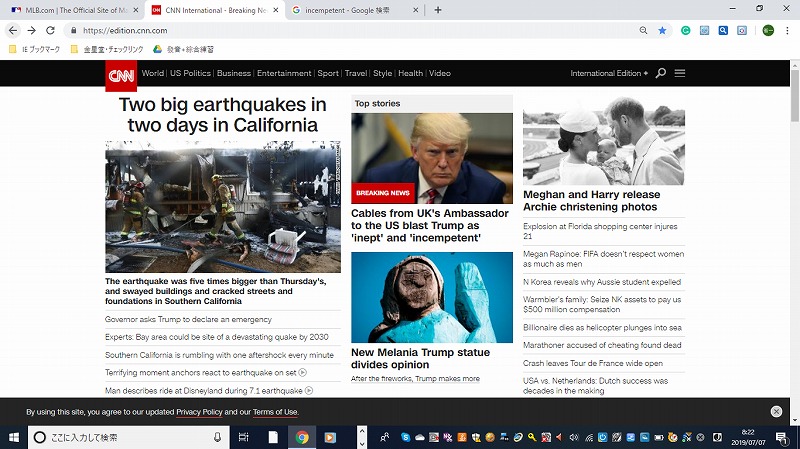Image resolution: width=800 pixels, height=449 pixels.
Task: Open the Skype tray icon
Action: click(x=406, y=437)
